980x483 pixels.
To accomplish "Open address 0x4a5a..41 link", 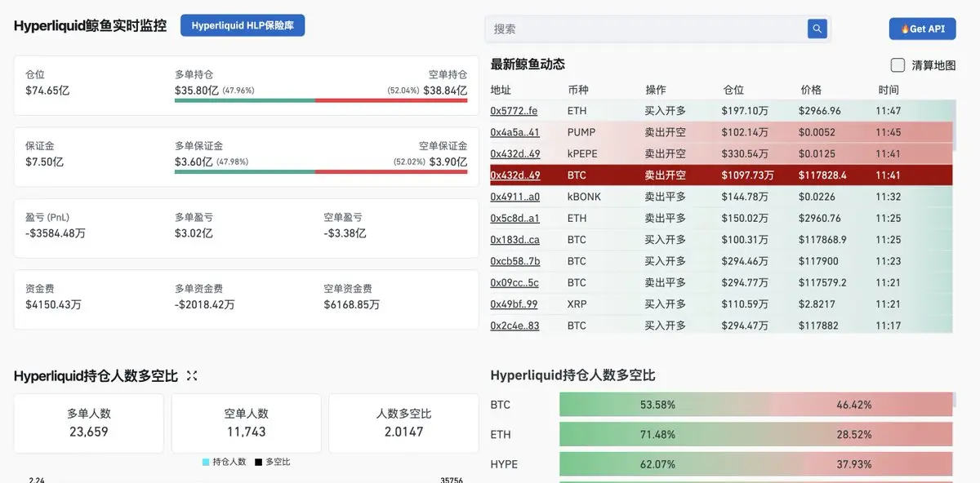I will [514, 132].
